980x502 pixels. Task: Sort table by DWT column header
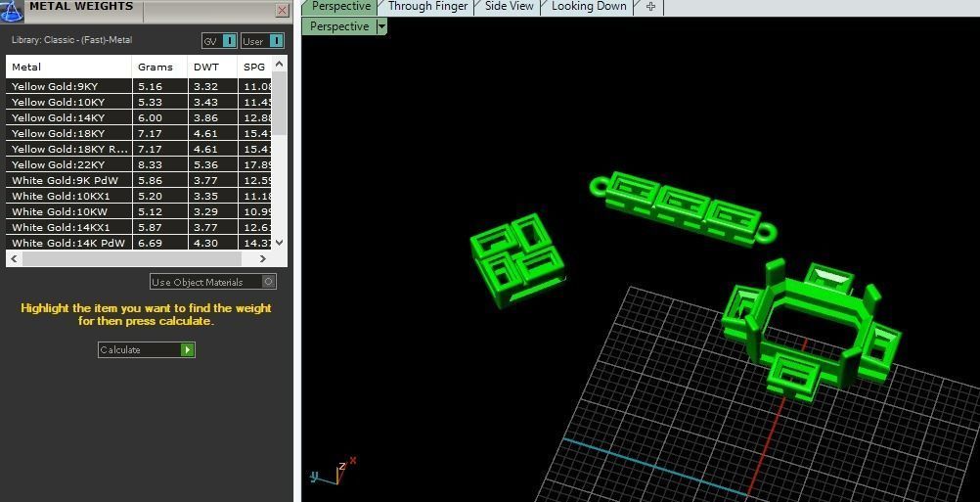coord(212,67)
